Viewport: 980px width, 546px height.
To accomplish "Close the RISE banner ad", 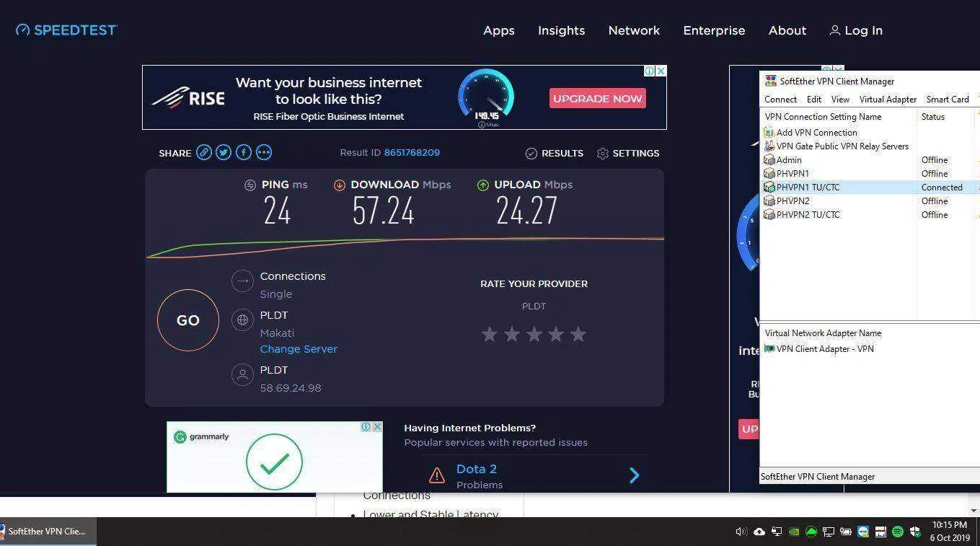I will [x=661, y=71].
